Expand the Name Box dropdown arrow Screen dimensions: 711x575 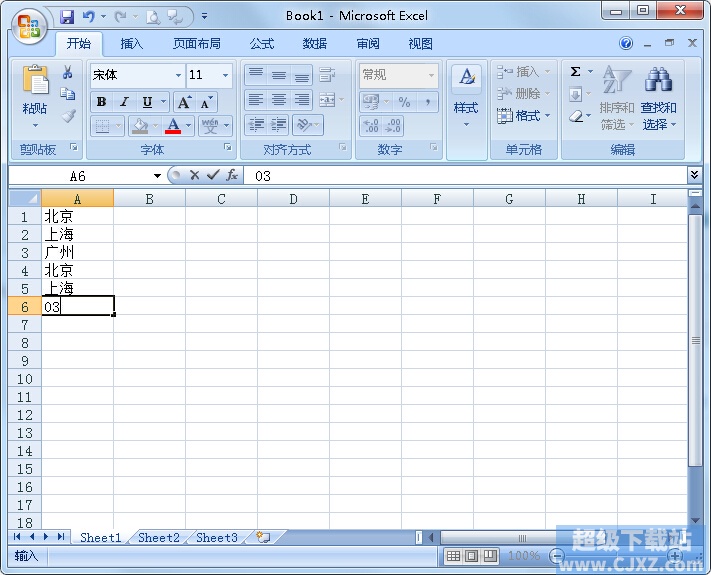pos(157,176)
